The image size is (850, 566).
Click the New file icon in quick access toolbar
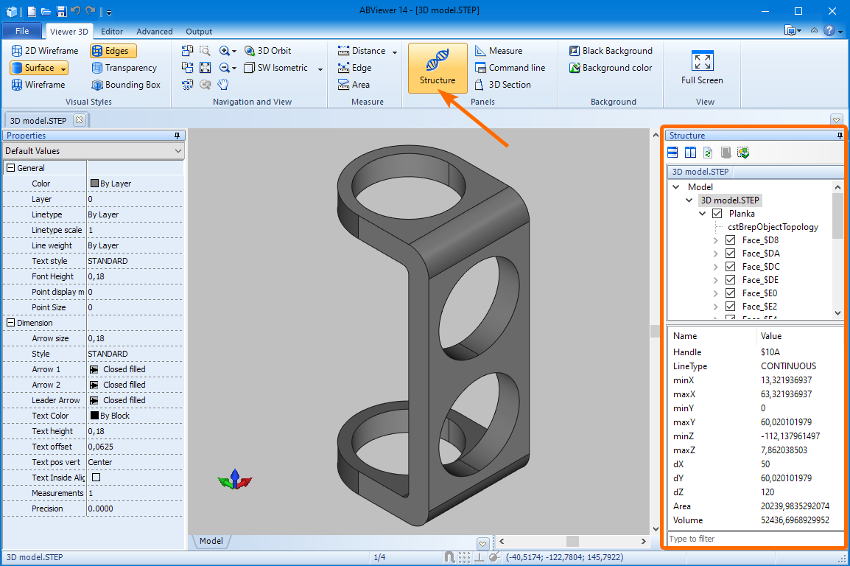(32, 11)
